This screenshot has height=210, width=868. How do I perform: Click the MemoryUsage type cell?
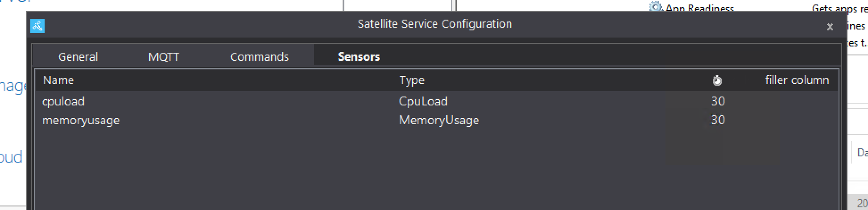click(x=438, y=120)
